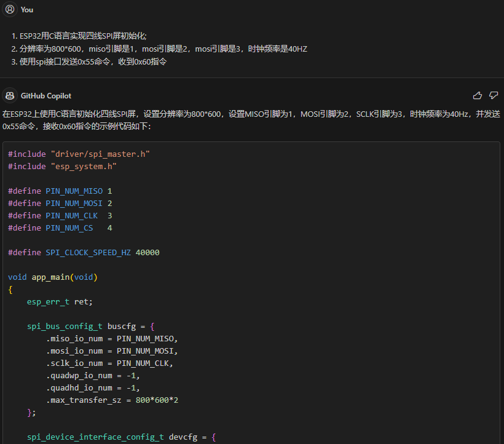The width and height of the screenshot is (504, 444).
Task: Give thumbs down to Copilot response
Action: coord(494,95)
